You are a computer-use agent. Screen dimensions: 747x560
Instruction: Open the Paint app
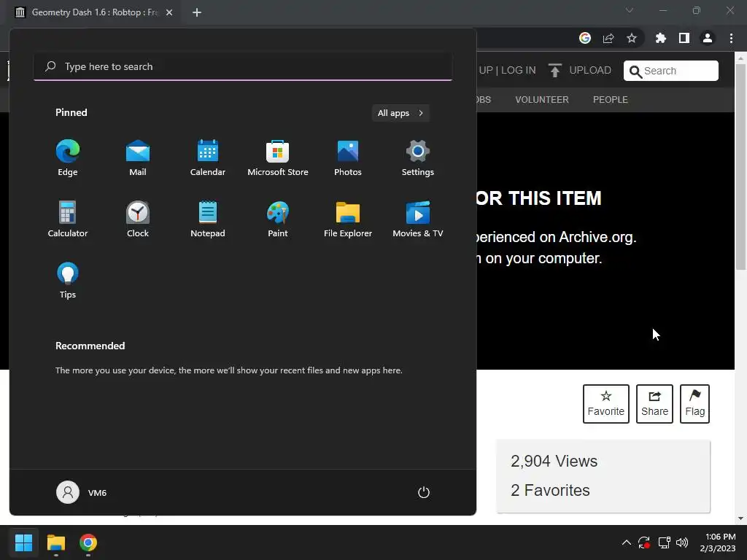[x=278, y=219]
